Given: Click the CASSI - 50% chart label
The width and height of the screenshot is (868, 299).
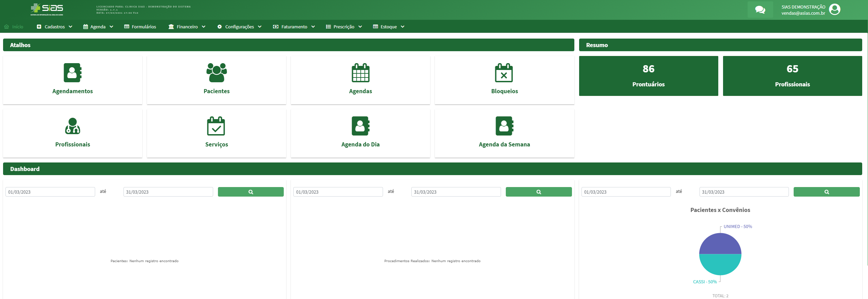Looking at the screenshot, I should [705, 282].
